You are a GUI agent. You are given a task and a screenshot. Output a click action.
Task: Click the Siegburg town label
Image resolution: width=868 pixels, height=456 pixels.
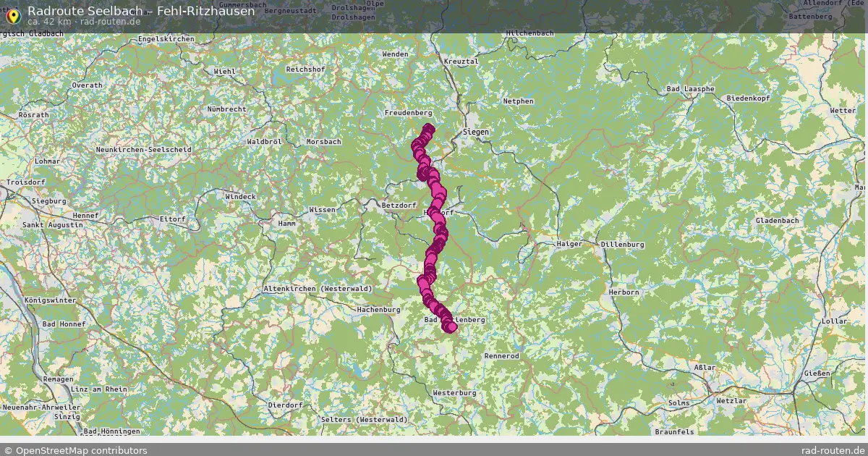click(x=48, y=201)
